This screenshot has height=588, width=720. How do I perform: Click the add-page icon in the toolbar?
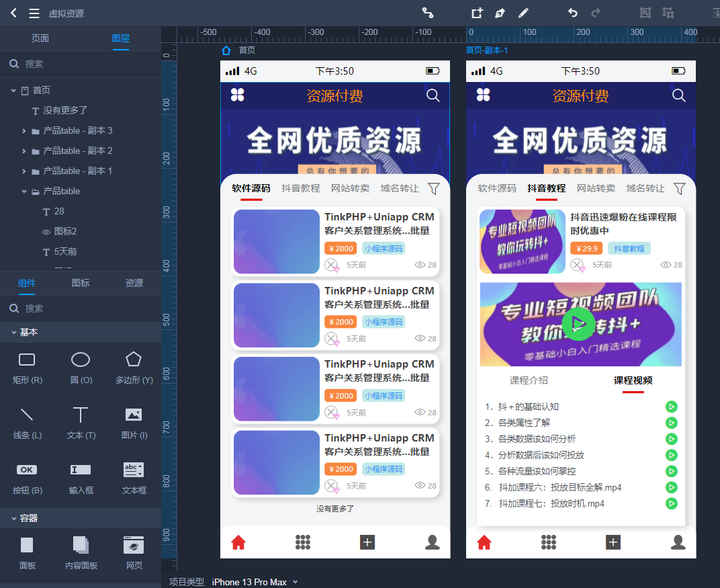tap(477, 13)
